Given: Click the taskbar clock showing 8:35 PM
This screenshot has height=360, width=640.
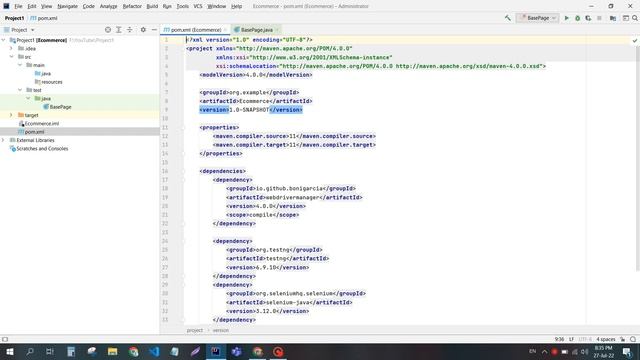Looking at the screenshot, I should (x=604, y=351).
